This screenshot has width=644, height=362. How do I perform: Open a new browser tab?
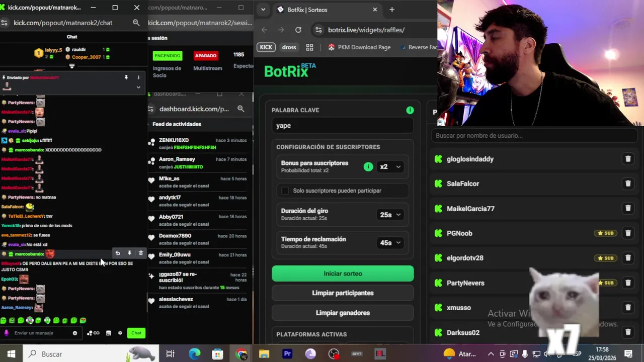coord(392,10)
